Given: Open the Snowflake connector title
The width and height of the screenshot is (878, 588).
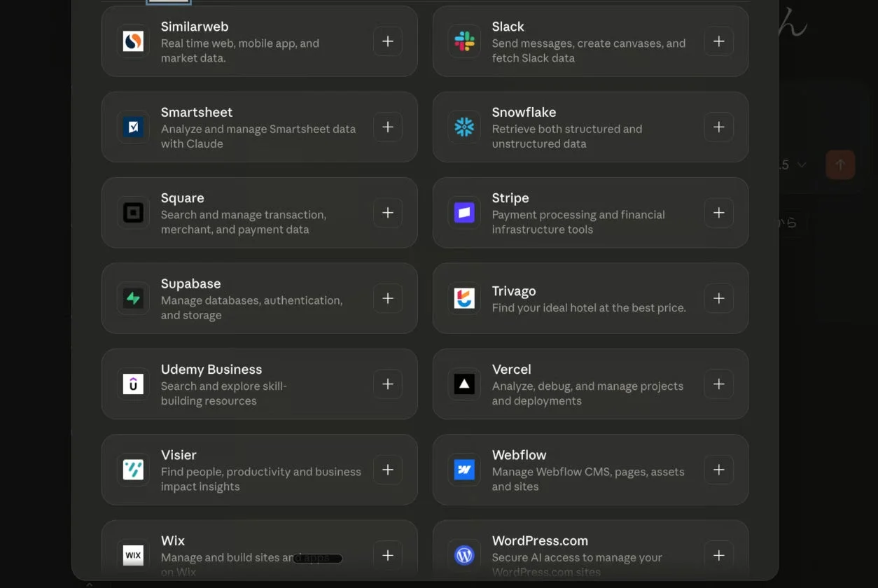Looking at the screenshot, I should click(x=524, y=112).
